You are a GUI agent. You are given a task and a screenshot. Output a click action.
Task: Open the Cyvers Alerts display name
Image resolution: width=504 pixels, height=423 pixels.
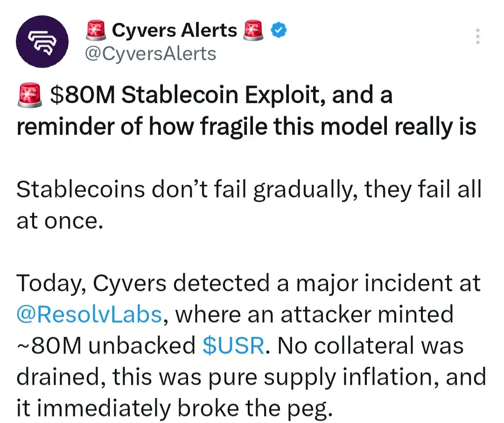[x=175, y=31]
